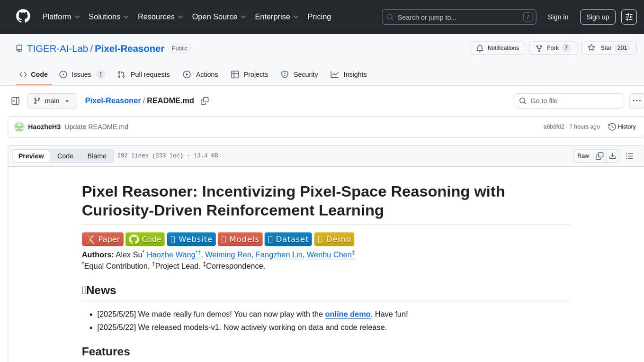The image size is (644, 362).
Task: Switch to the Pull requests tab
Action: click(x=143, y=74)
